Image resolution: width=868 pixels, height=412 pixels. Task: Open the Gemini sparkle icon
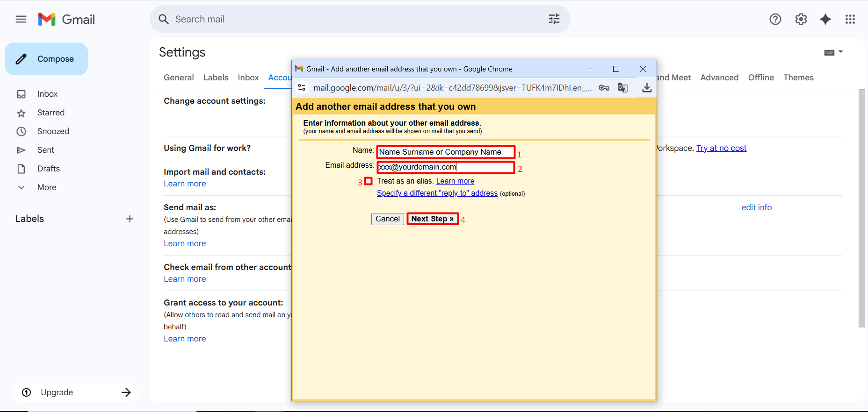click(825, 19)
